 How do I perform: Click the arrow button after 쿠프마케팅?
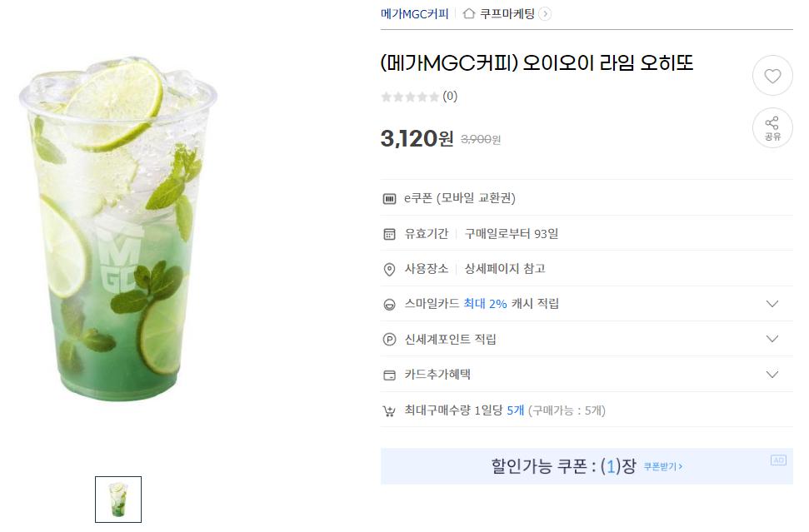pyautogui.click(x=545, y=13)
